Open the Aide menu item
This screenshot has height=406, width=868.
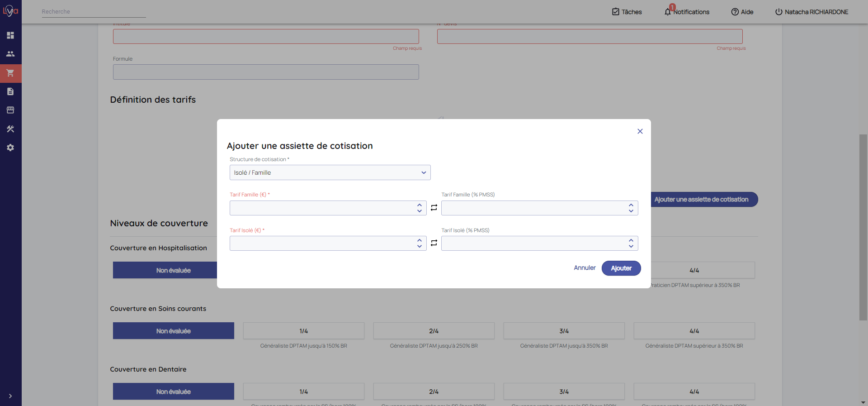click(x=742, y=12)
